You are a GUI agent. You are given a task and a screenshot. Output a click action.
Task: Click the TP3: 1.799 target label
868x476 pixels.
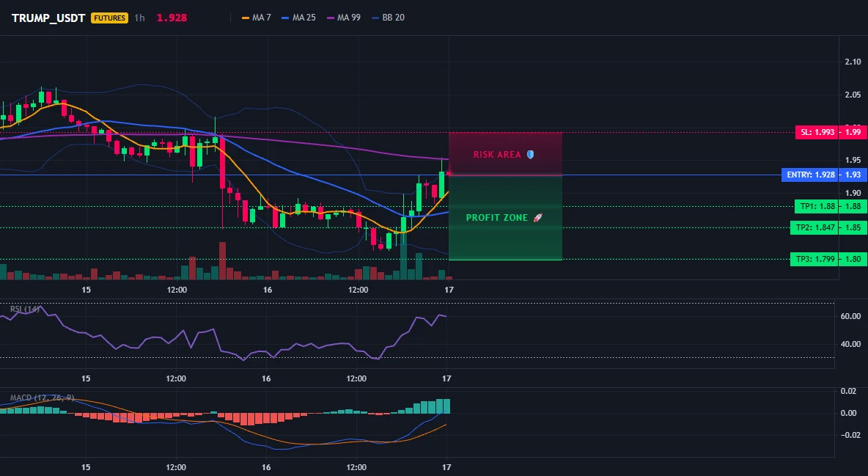[814, 259]
